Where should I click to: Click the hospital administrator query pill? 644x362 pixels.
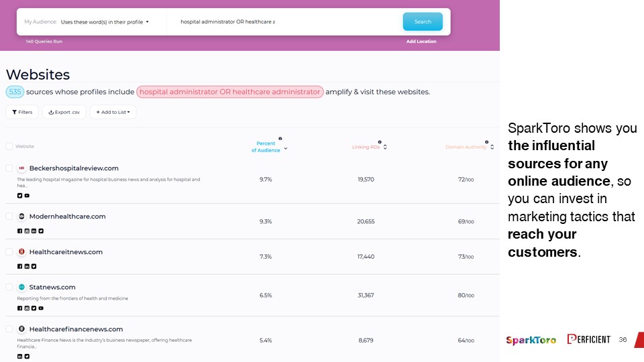[x=230, y=92]
